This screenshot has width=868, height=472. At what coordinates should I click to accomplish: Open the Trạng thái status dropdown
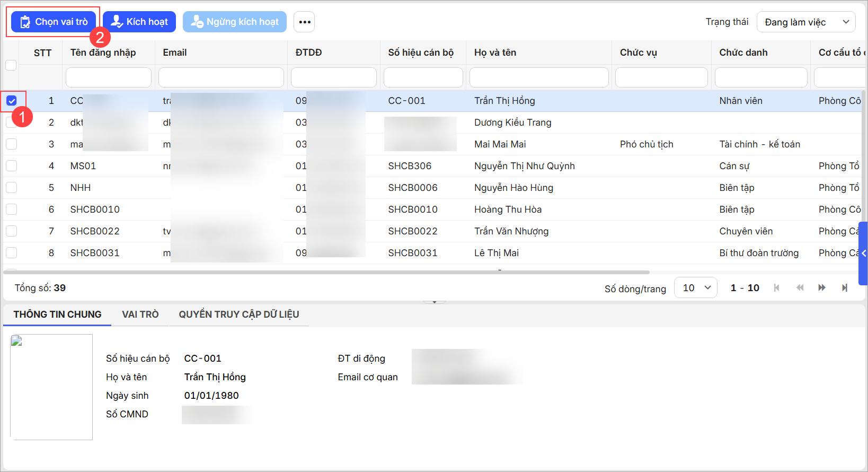[805, 22]
